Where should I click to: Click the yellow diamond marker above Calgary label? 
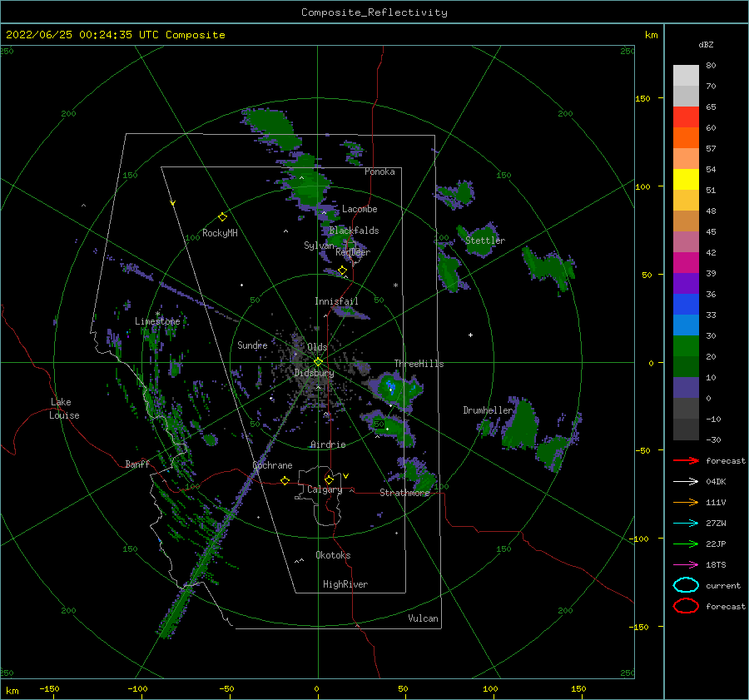pos(329,479)
